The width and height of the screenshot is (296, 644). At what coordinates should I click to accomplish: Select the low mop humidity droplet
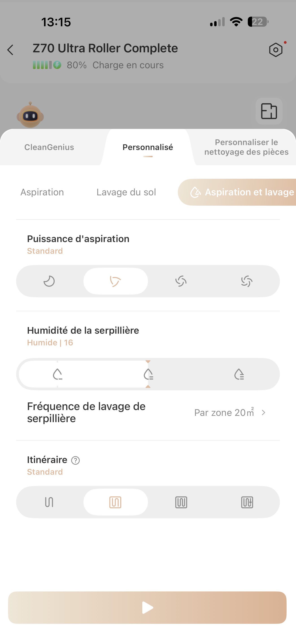click(x=58, y=374)
